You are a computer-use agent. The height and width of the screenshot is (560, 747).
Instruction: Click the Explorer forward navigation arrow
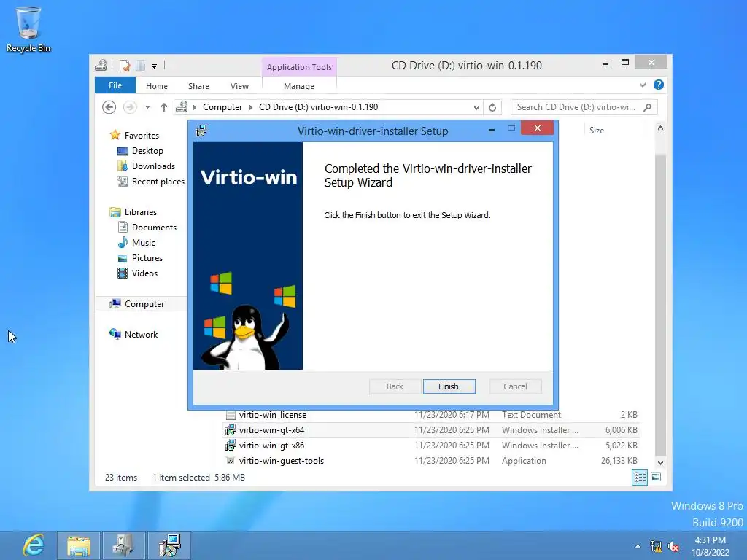tap(130, 107)
